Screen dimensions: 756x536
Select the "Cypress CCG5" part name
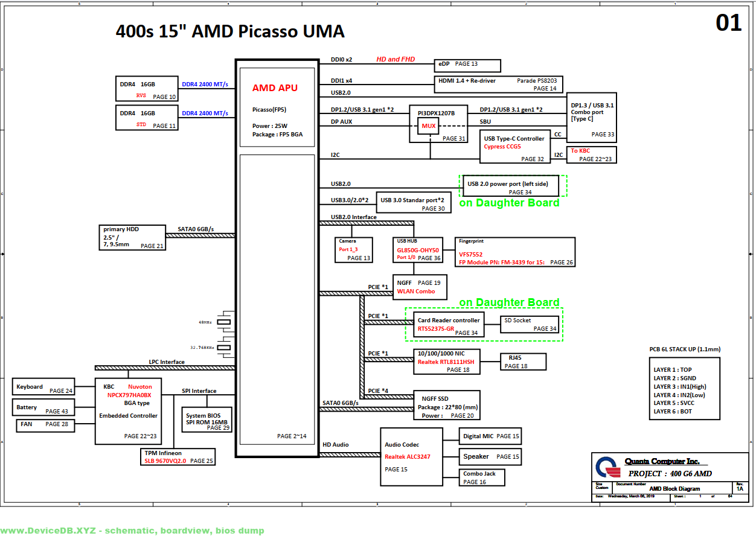coord(502,147)
